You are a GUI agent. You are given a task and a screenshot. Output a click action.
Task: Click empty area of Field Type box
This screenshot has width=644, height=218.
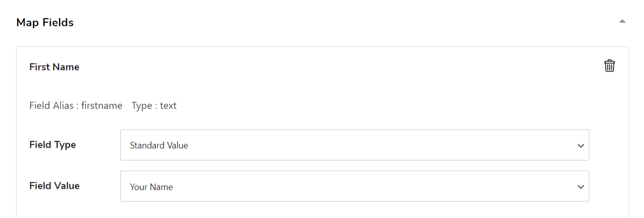pyautogui.click(x=381, y=145)
